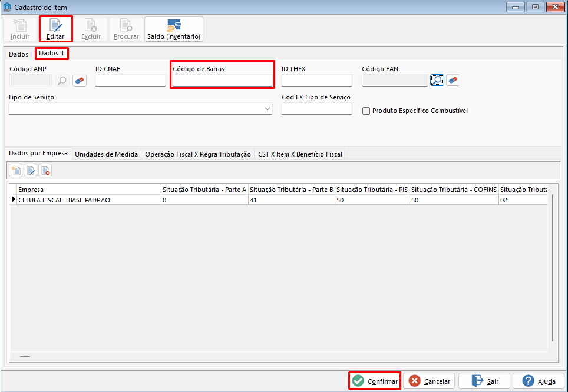Viewport: 568px width, 392px height.
Task: Click the Cadastro de Item title icon
Action: [x=6, y=7]
